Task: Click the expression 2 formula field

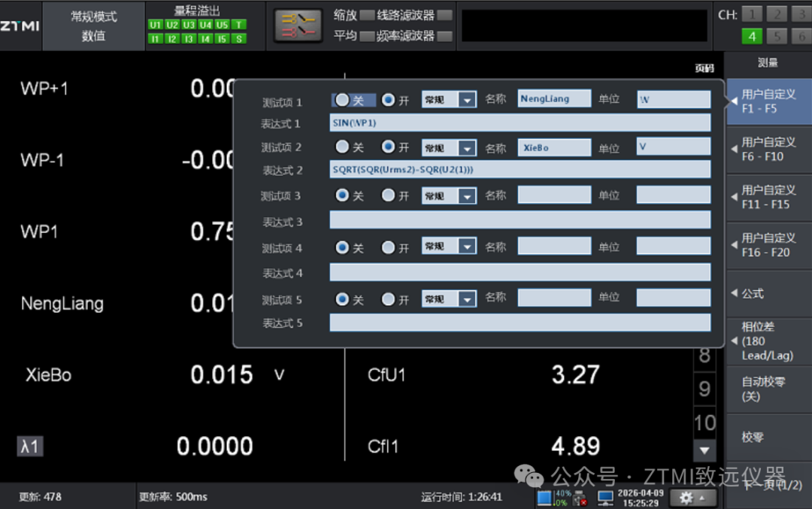Action: coord(520,170)
